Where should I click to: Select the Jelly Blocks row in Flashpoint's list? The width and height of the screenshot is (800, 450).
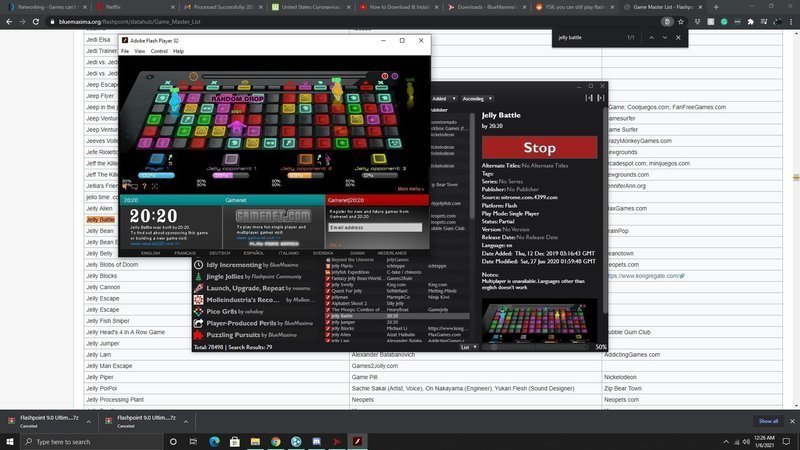click(x=397, y=328)
